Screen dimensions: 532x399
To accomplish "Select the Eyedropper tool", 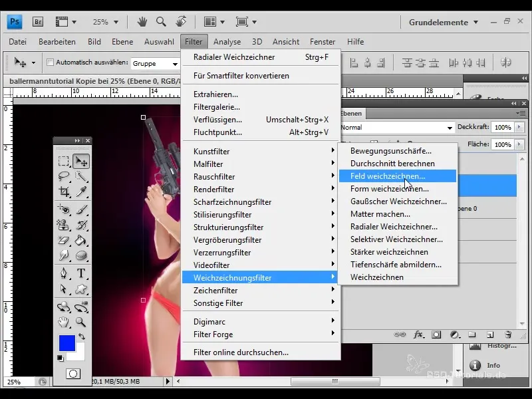I will click(81, 192).
